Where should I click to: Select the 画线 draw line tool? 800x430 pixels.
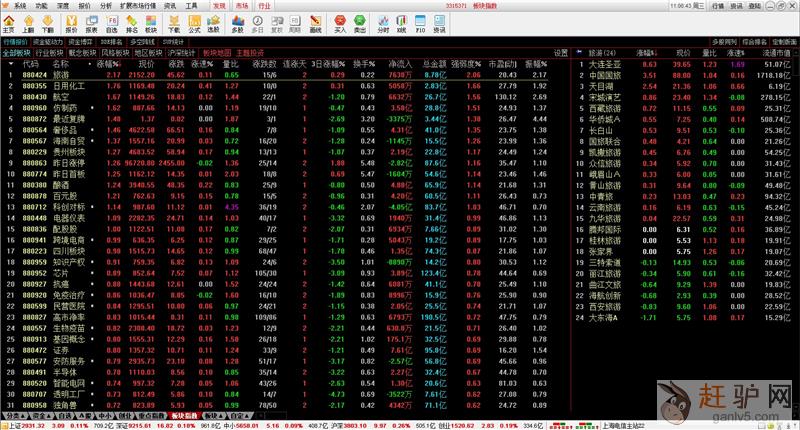tap(316, 22)
